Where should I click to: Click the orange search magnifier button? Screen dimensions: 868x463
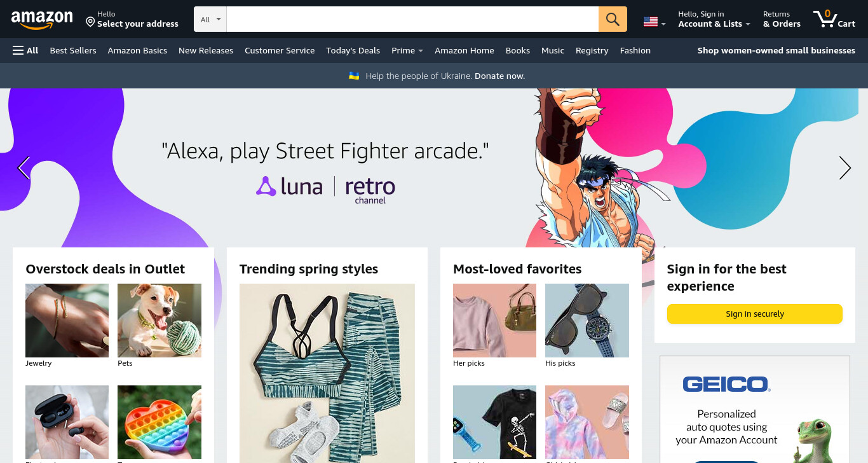613,19
